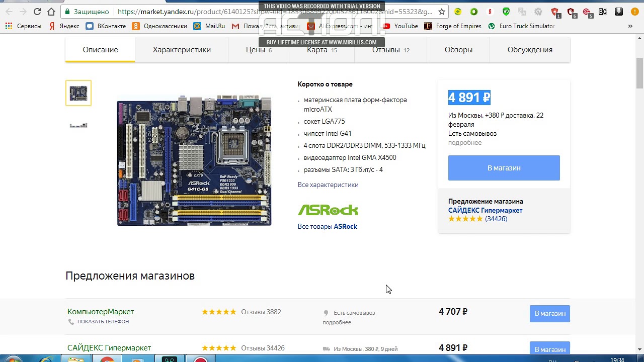Reload the page with the refresh icon
This screenshot has width=644, height=362.
(x=37, y=12)
